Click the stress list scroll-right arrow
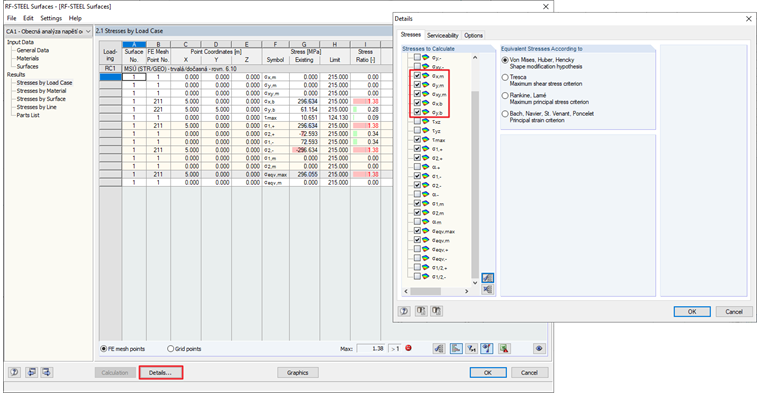The height and width of the screenshot is (393, 760). click(x=466, y=291)
